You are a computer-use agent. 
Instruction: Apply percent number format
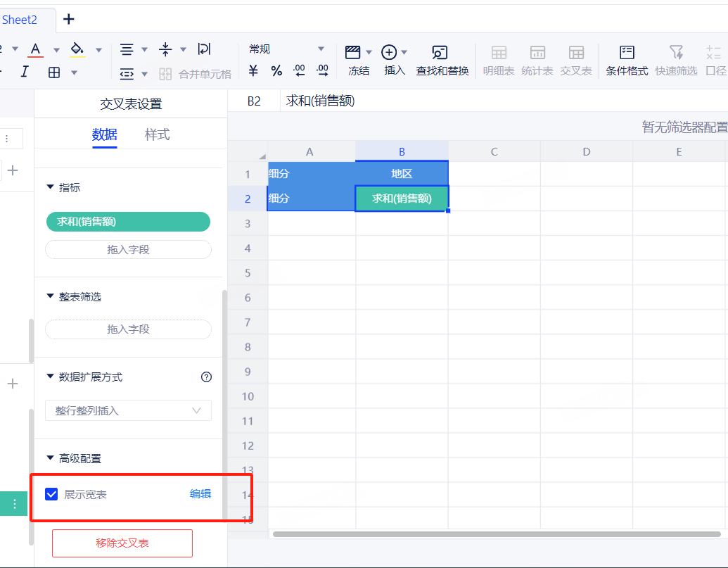[276, 71]
